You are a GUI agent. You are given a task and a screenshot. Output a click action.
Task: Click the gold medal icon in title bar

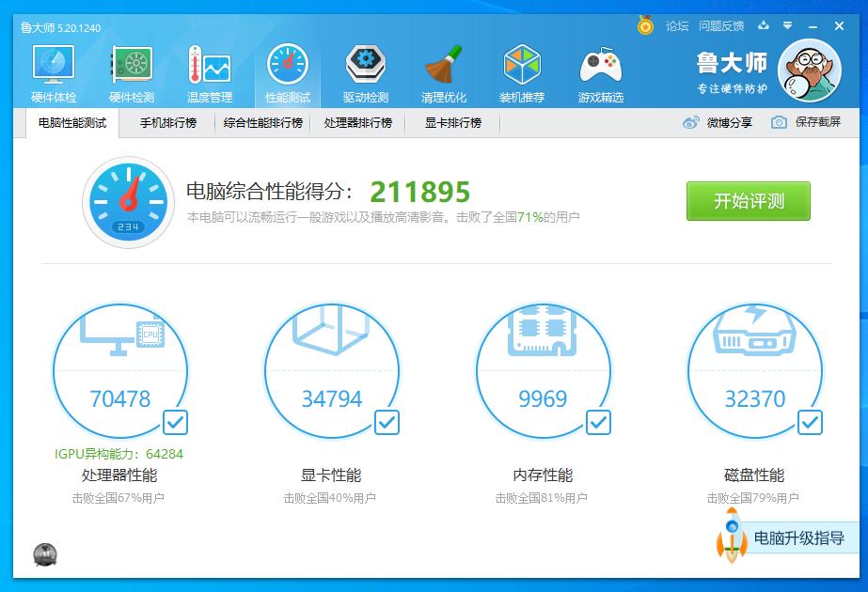(x=645, y=24)
